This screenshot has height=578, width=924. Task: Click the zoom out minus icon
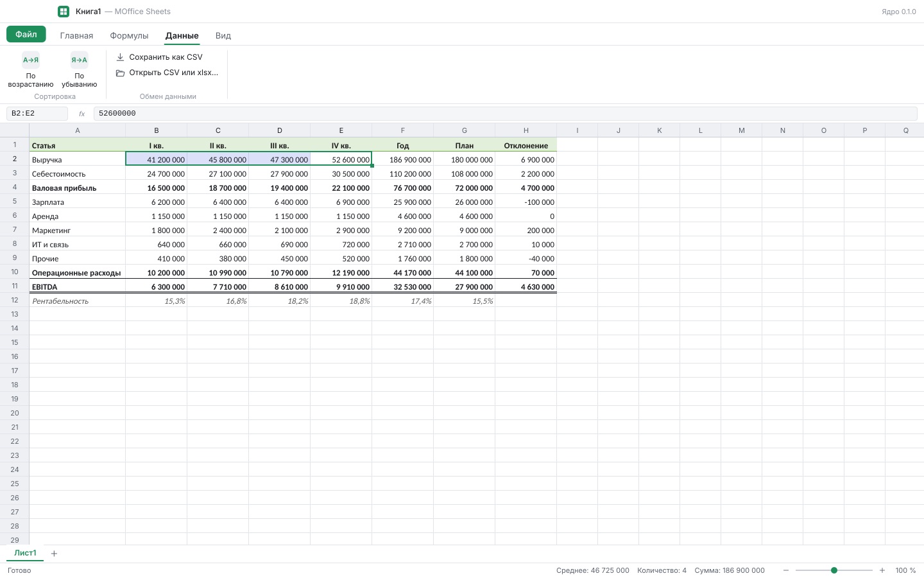tap(786, 570)
